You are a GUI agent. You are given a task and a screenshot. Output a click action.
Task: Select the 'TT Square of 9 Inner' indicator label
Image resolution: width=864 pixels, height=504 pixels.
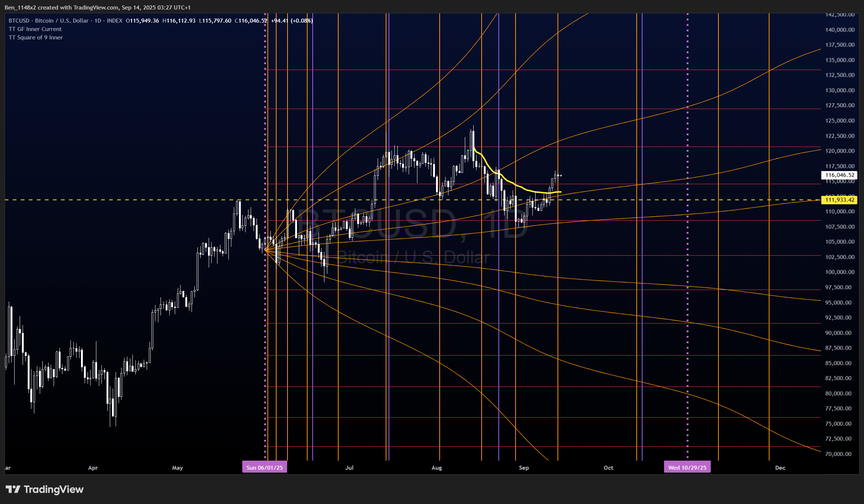[x=36, y=38]
